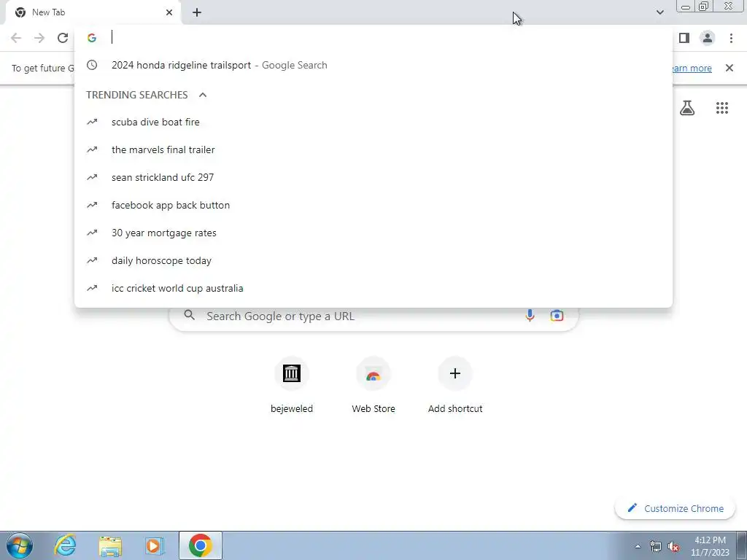The width and height of the screenshot is (747, 560).
Task: Select sean strickland ufc 297 suggestion
Action: [x=373, y=177]
